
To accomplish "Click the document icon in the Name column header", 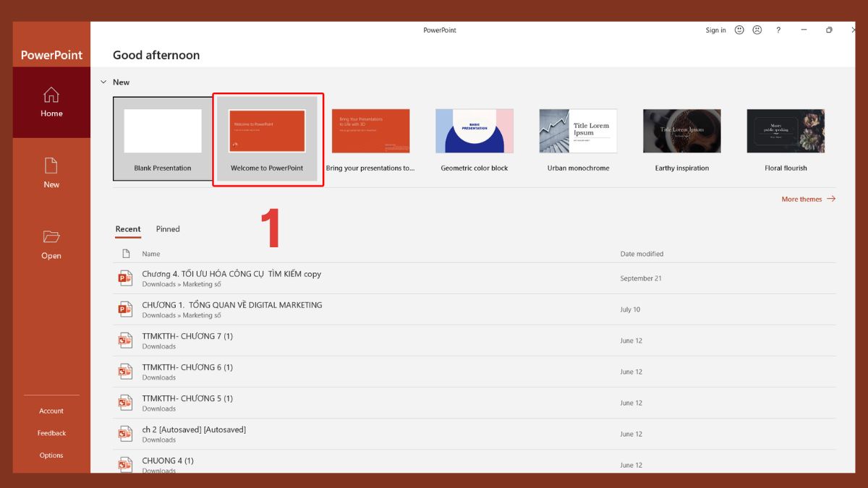I will point(127,254).
